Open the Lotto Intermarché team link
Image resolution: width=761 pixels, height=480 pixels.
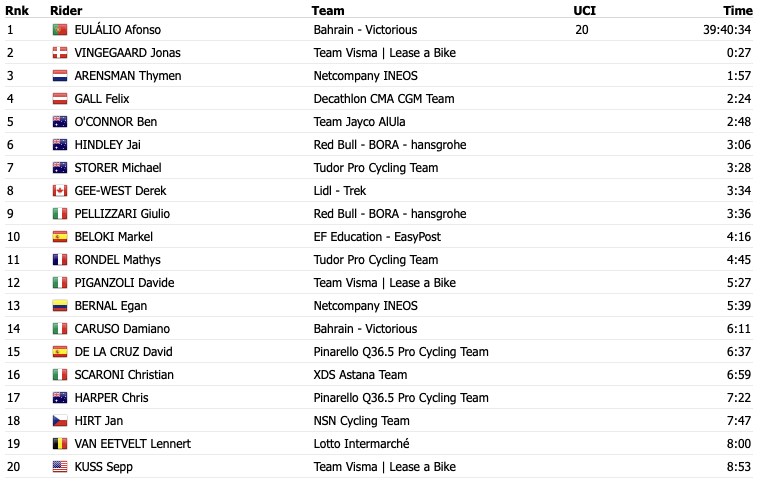point(361,444)
